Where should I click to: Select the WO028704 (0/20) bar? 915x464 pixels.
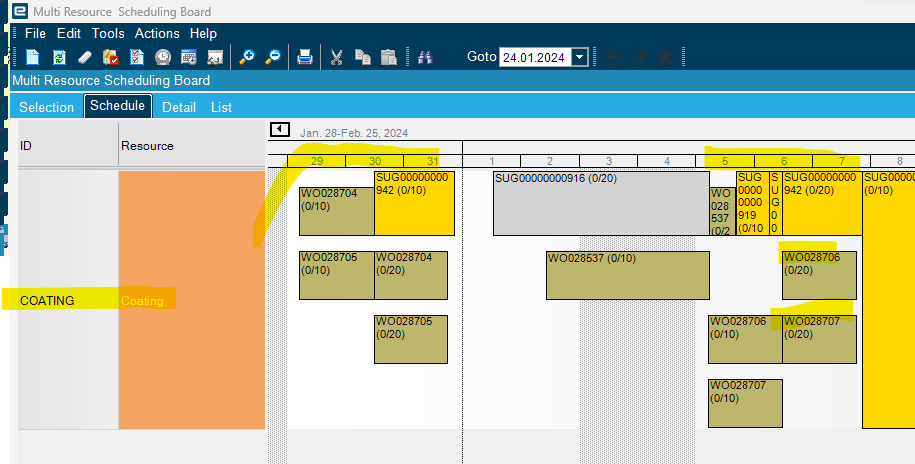[x=411, y=275]
